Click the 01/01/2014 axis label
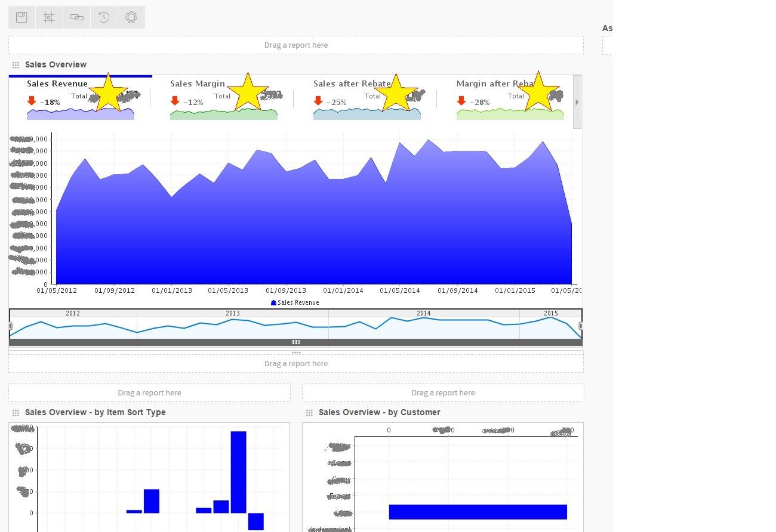 tap(343, 291)
